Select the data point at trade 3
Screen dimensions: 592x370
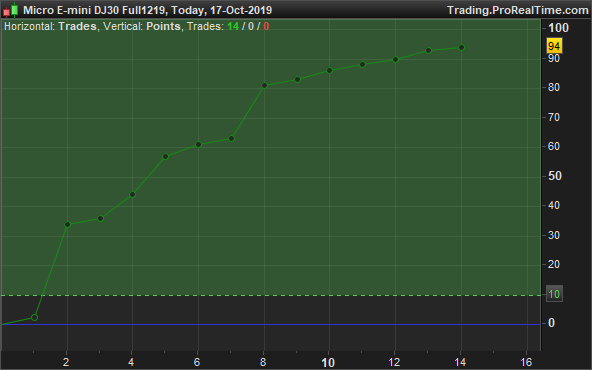pos(100,219)
